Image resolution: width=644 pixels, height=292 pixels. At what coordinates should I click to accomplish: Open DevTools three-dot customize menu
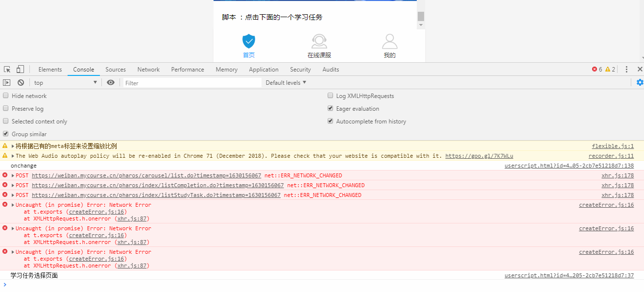tap(626, 70)
